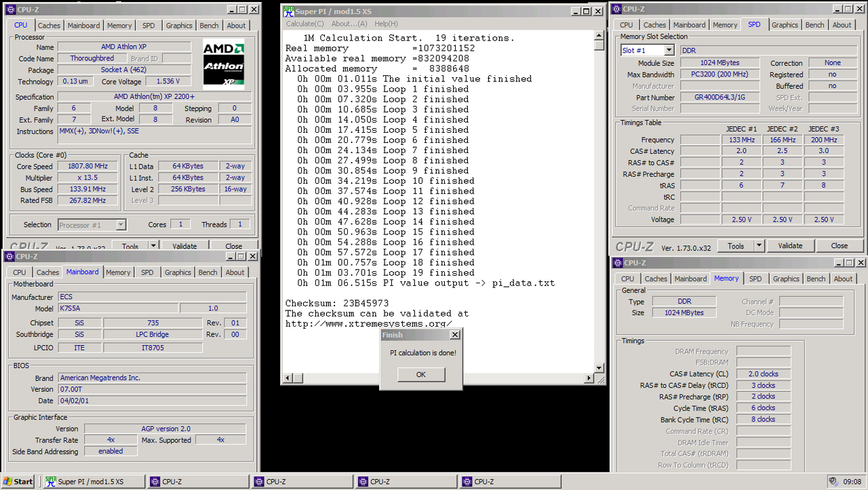Open the Memory tab in the SPD CPU-Z window
Viewport: 868px width, 490px height.
click(725, 25)
